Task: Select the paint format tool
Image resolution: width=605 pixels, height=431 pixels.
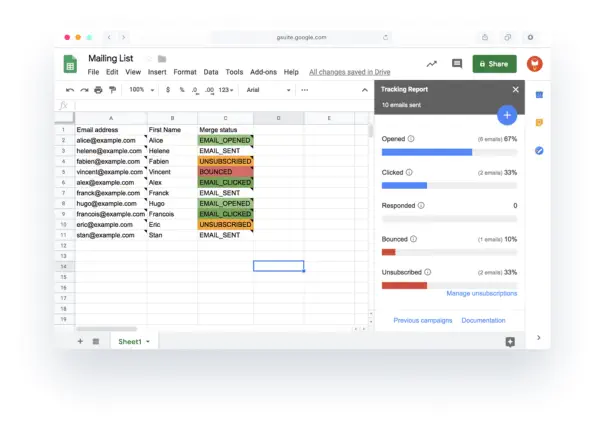Action: point(112,90)
